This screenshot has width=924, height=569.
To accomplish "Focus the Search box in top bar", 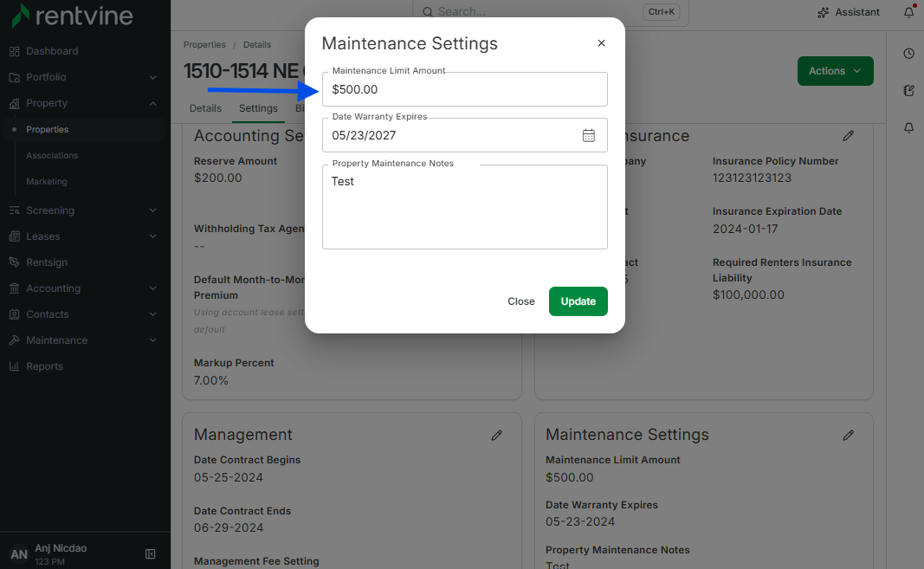I will point(551,12).
